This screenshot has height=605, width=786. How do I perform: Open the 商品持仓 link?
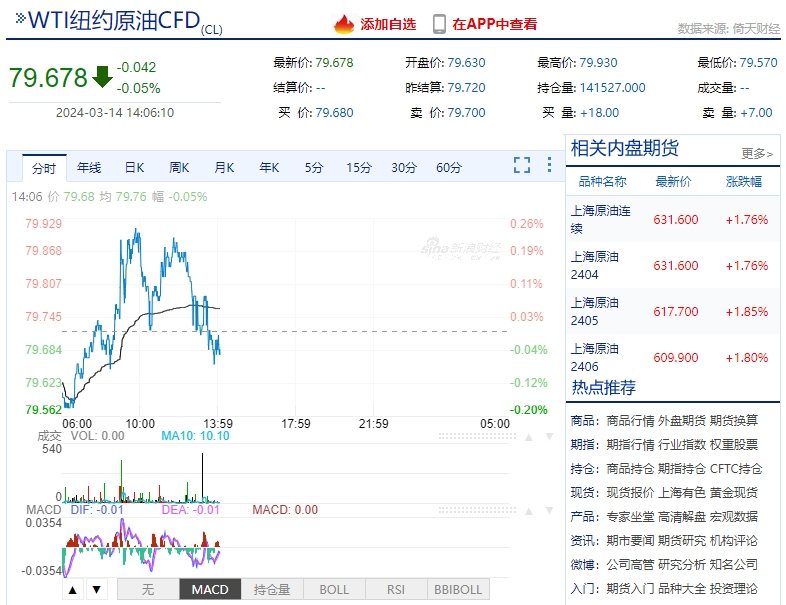click(630, 469)
